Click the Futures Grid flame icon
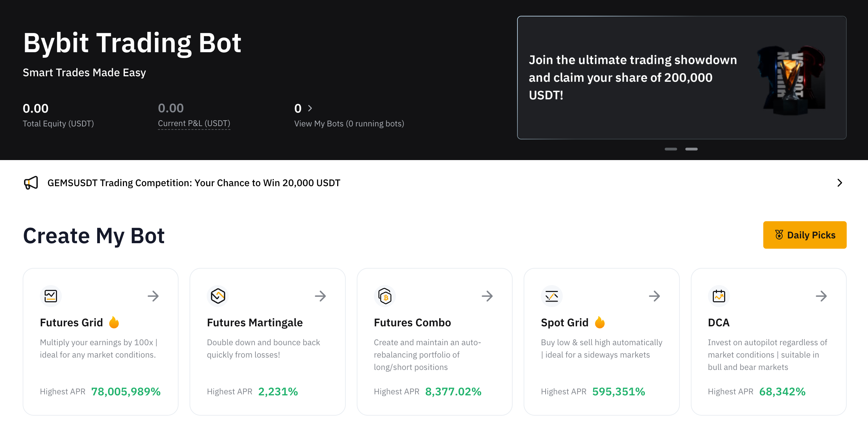The height and width of the screenshot is (428, 868). pos(114,323)
